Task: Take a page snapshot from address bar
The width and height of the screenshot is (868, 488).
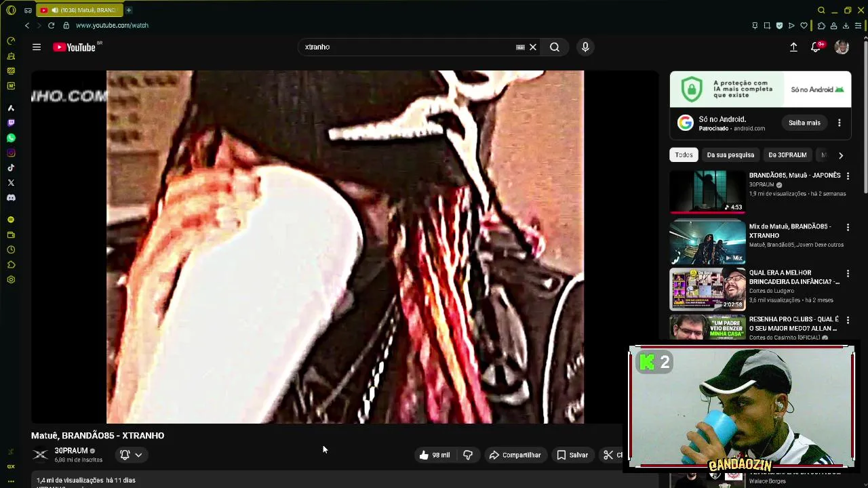Action: coord(767,26)
